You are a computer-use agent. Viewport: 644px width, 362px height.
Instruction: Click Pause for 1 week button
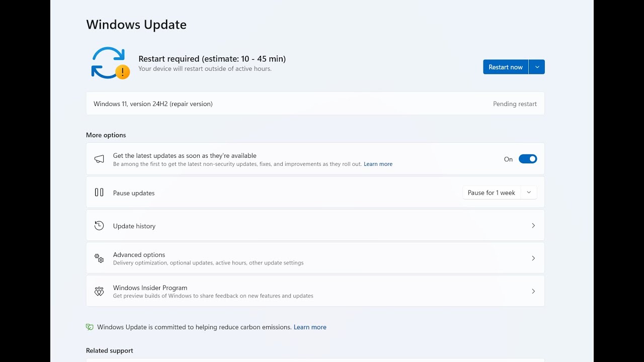tap(491, 193)
